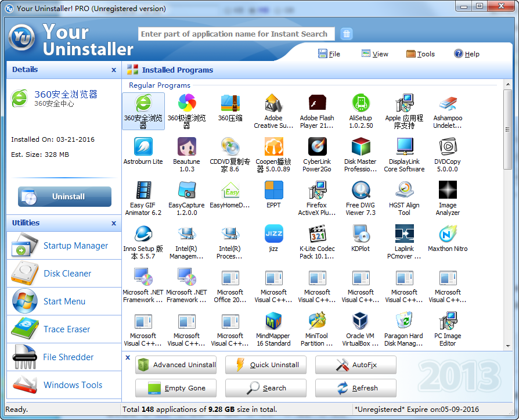Refresh the installed programs list
519x420 pixels.
356,388
